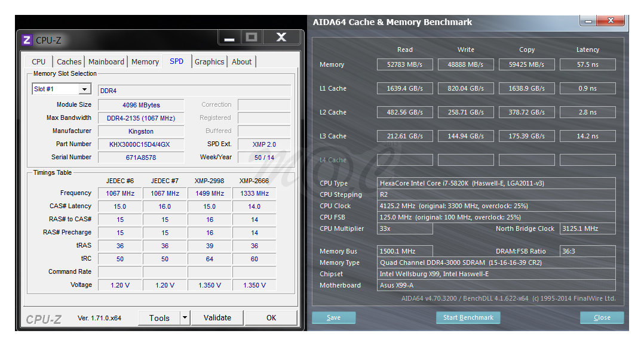This screenshot has width=644, height=346.
Task: Click CPU Clock 4125.2 MHz field
Action: 496,206
